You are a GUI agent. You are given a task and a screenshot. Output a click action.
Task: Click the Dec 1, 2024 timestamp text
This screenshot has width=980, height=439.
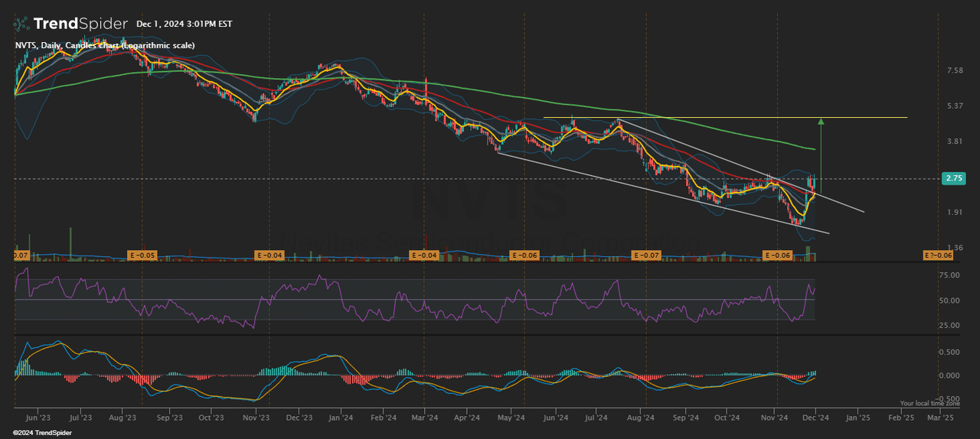[x=184, y=24]
